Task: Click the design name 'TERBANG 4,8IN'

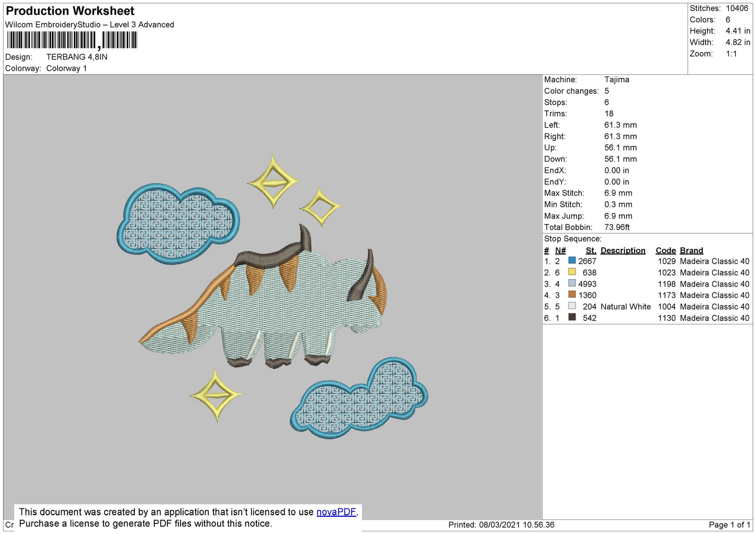Action: (x=77, y=57)
